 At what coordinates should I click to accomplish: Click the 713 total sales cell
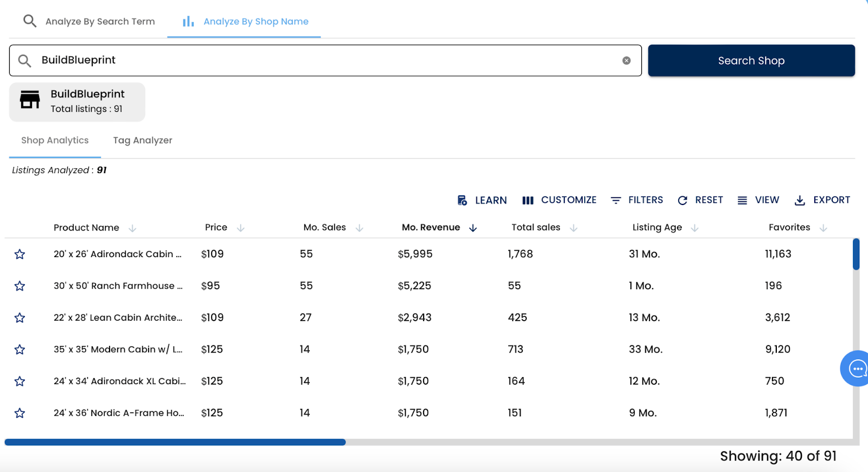click(x=515, y=349)
